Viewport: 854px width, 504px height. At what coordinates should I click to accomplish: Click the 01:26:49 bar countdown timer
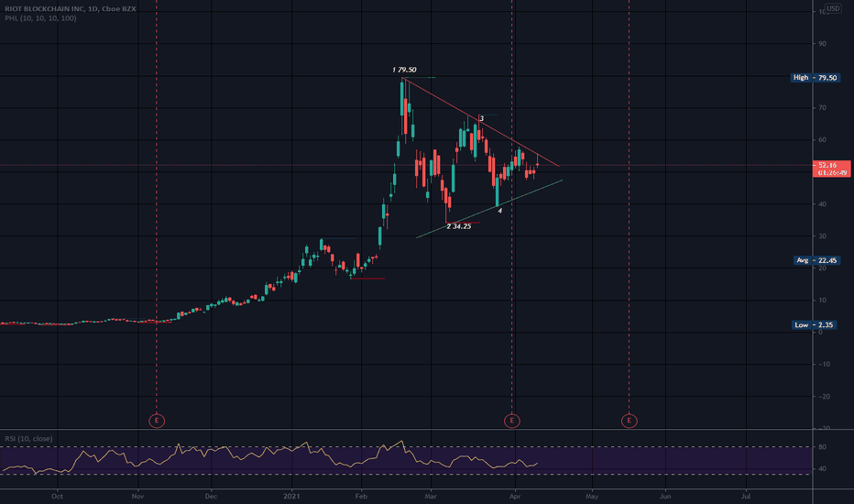pos(831,172)
